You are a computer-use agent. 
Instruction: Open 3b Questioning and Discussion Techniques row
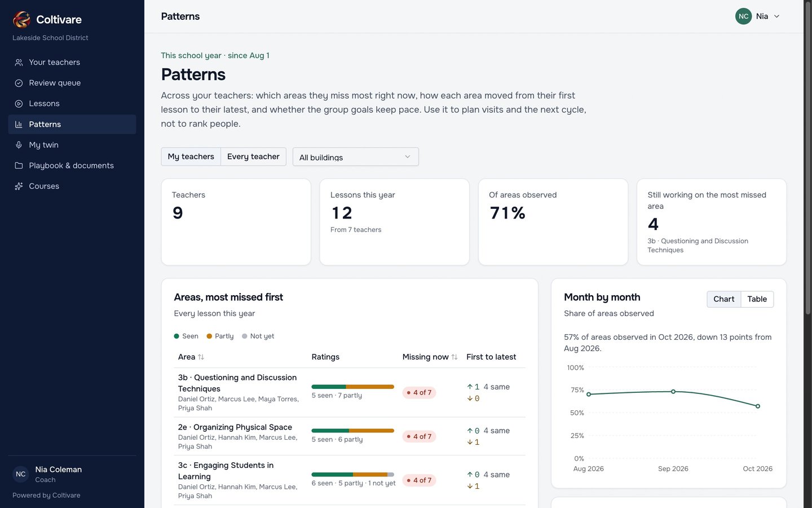[350, 393]
